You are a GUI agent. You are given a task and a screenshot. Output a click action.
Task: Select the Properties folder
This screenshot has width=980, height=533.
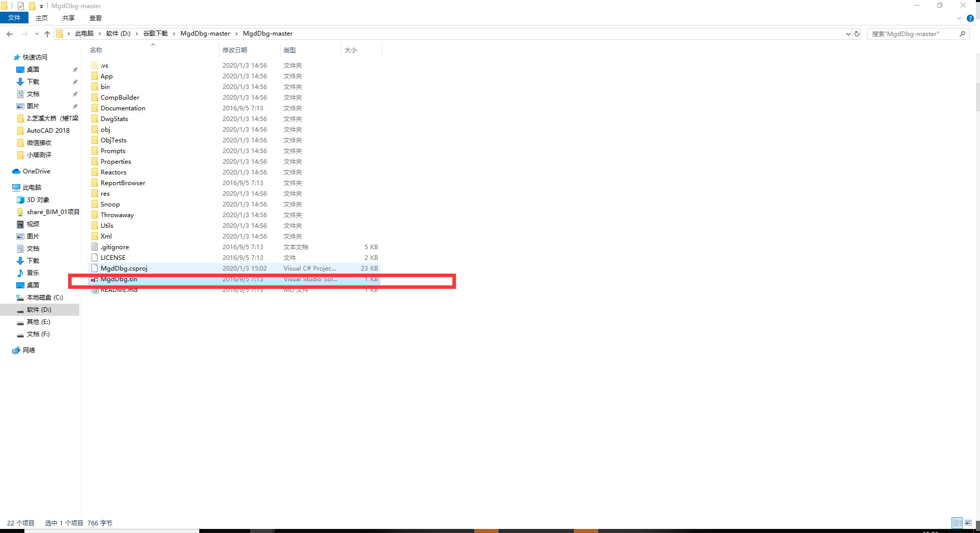[234, 161]
